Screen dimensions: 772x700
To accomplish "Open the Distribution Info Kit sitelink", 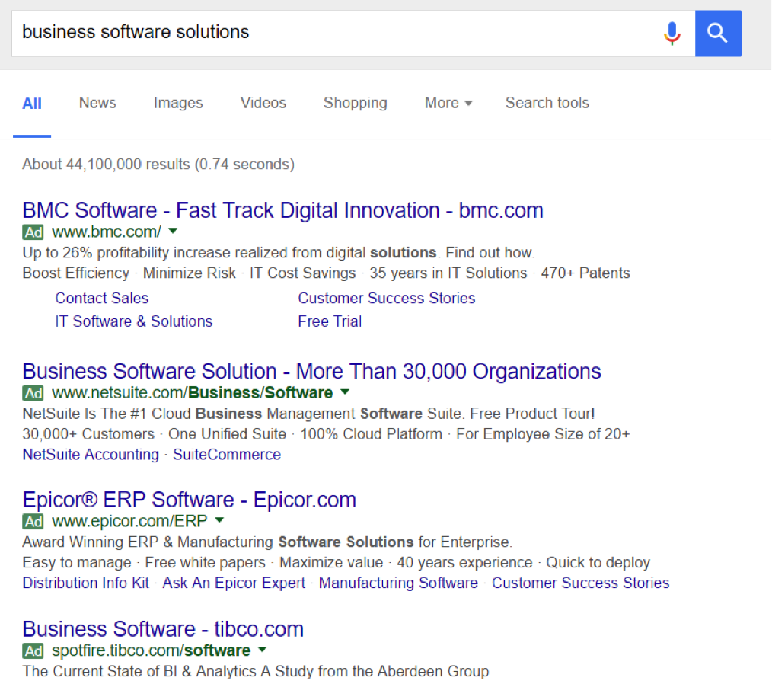I will point(86,583).
